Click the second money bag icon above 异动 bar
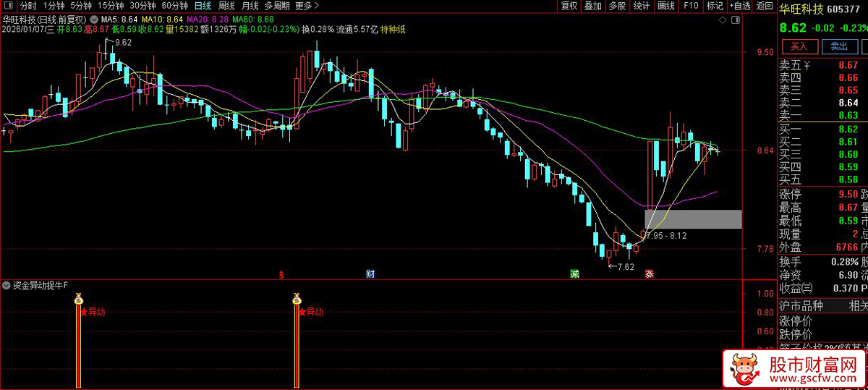 tap(297, 297)
